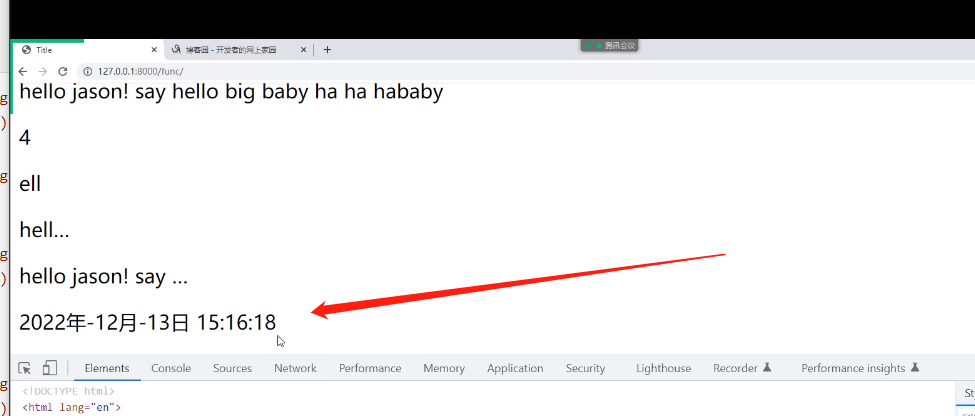Image resolution: width=975 pixels, height=416 pixels.
Task: Open the Recorder DevTools tab
Action: (742, 368)
